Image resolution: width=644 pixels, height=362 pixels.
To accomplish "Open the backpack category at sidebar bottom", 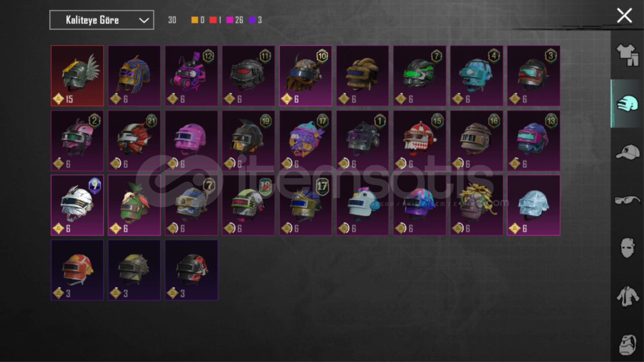I will (x=627, y=345).
